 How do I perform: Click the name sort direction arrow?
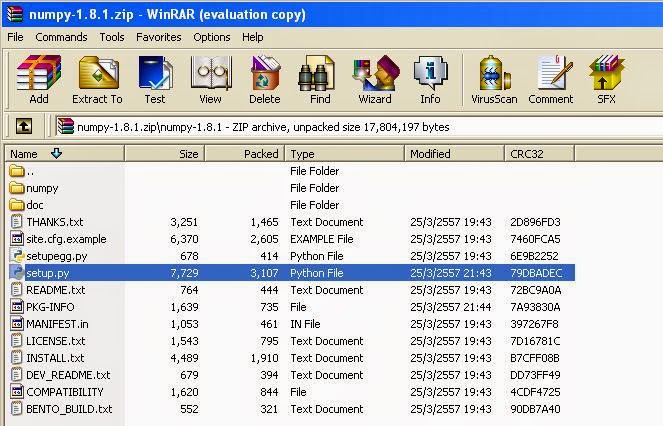[56, 153]
